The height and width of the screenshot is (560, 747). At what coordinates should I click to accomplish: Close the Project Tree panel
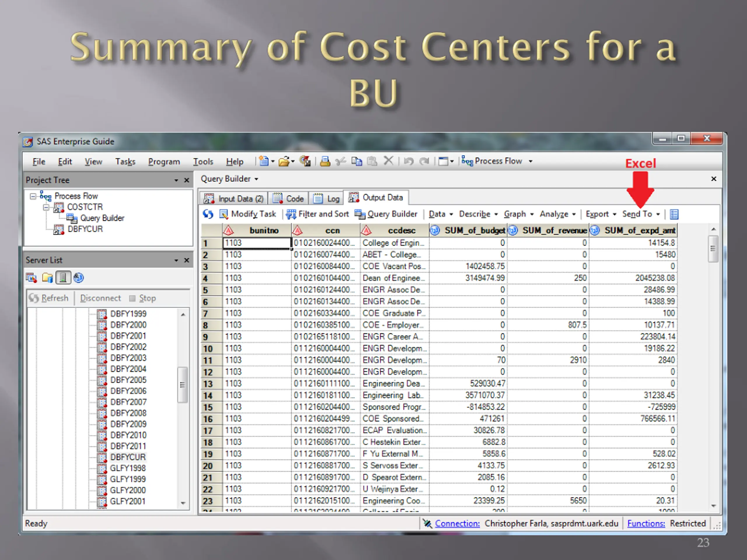pyautogui.click(x=186, y=180)
